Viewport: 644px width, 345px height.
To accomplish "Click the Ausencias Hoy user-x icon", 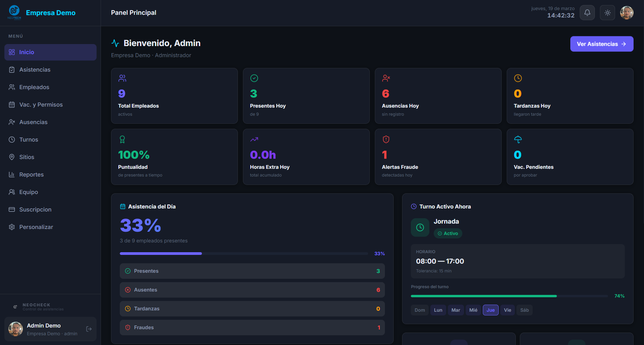I will pyautogui.click(x=386, y=78).
